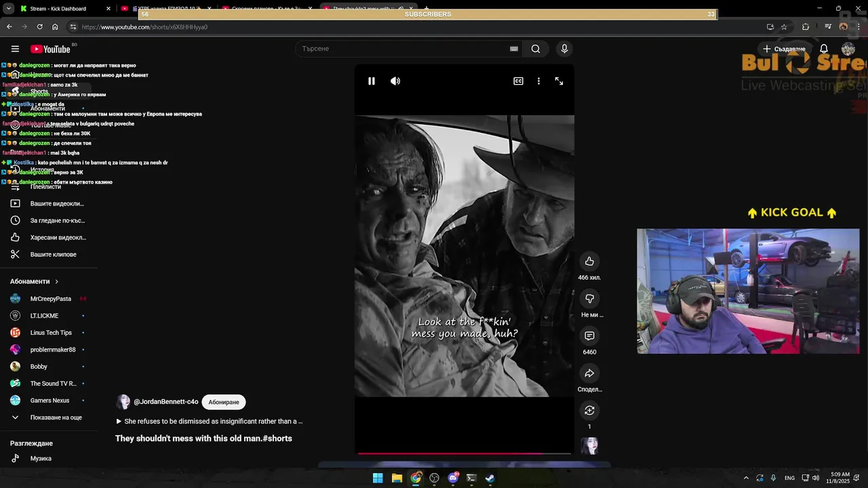
Task: Open the Създаване create menu
Action: click(x=783, y=49)
